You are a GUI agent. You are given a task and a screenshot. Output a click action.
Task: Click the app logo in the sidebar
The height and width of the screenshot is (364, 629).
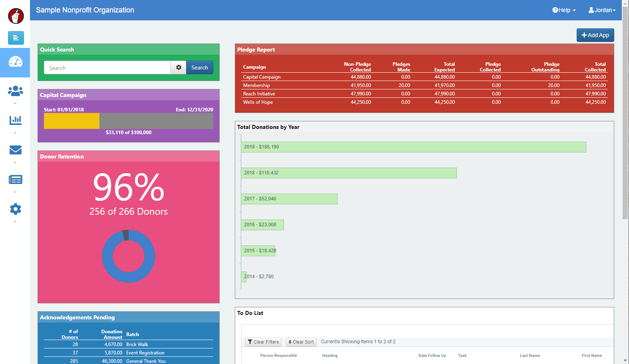(x=16, y=16)
